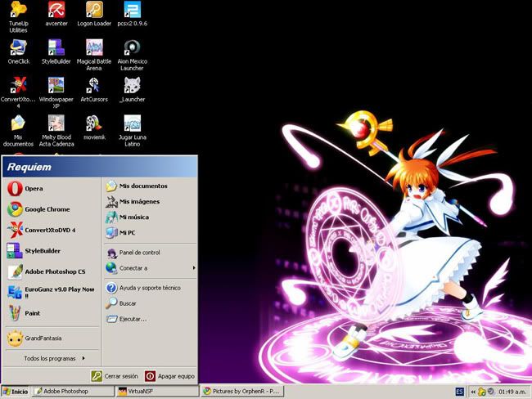The height and width of the screenshot is (399, 532).
Task: Open Mis documentos in start menu
Action: pos(151,186)
